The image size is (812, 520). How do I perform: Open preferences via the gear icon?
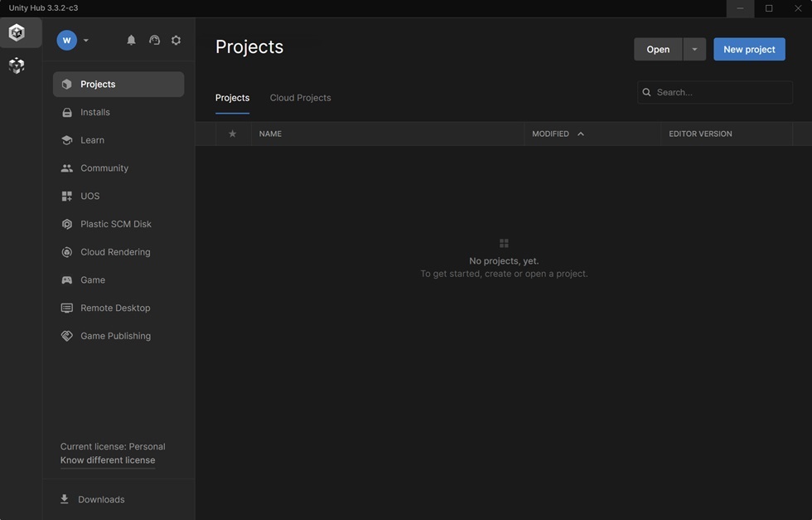(x=176, y=40)
